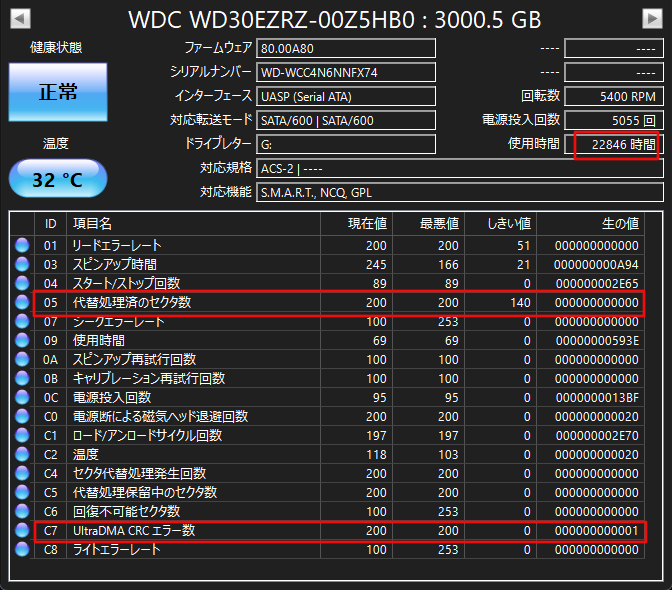
Task: Click the 項目名 column header
Action: coord(193,223)
